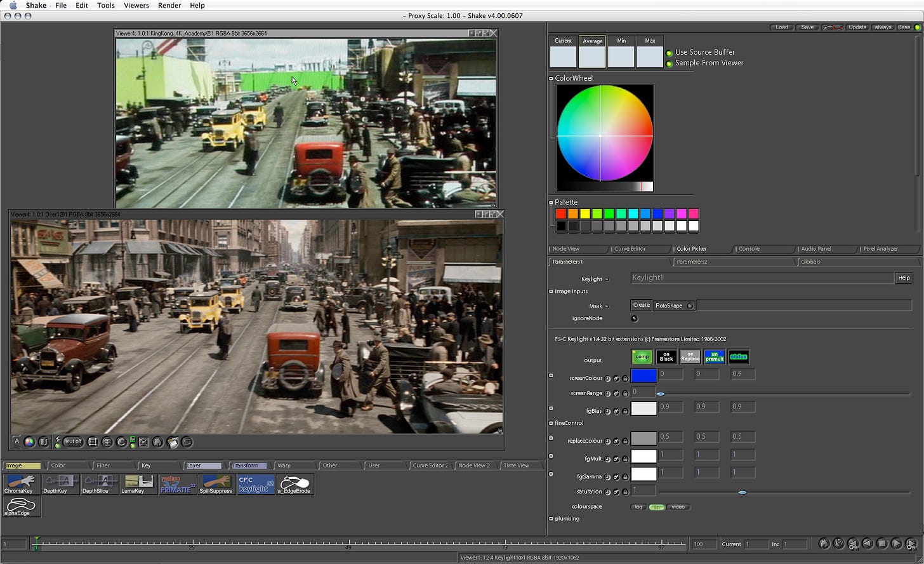Click the Create mask button
Screen dimensions: 924x564
[642, 305]
